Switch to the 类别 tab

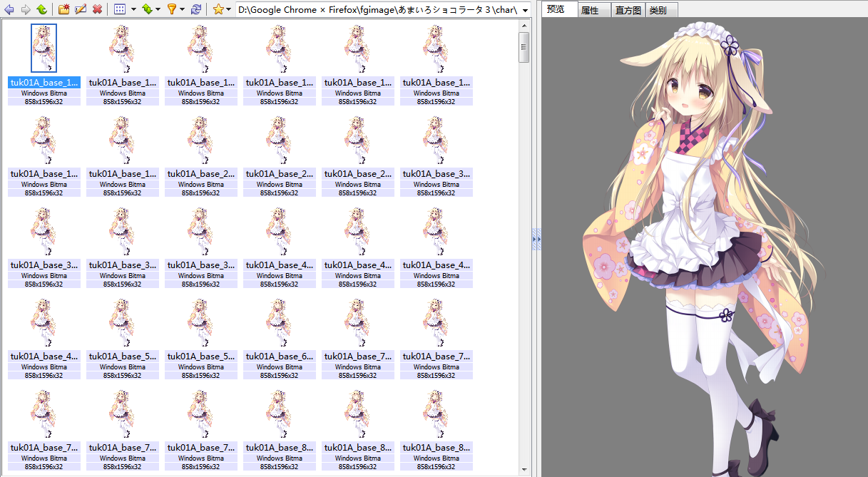coord(661,11)
